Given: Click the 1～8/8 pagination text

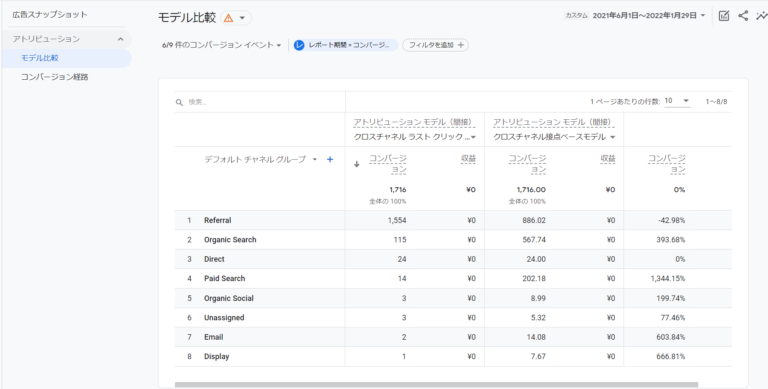Looking at the screenshot, I should 716,101.
